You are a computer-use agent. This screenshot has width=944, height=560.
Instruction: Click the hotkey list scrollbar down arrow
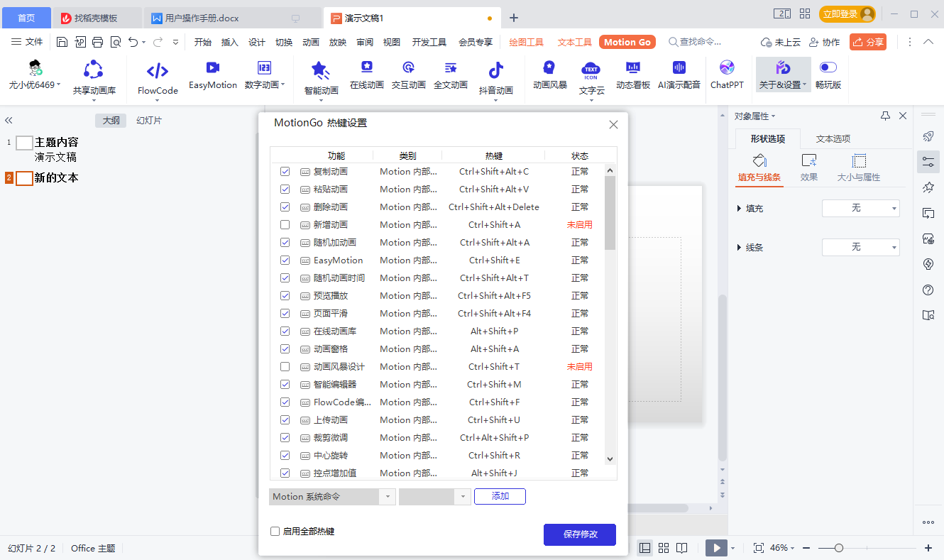(610, 459)
